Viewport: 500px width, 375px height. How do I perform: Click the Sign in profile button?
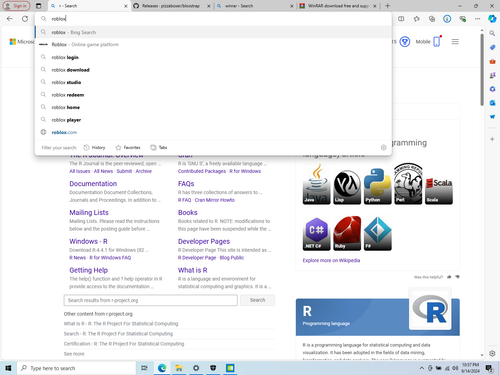[17, 6]
